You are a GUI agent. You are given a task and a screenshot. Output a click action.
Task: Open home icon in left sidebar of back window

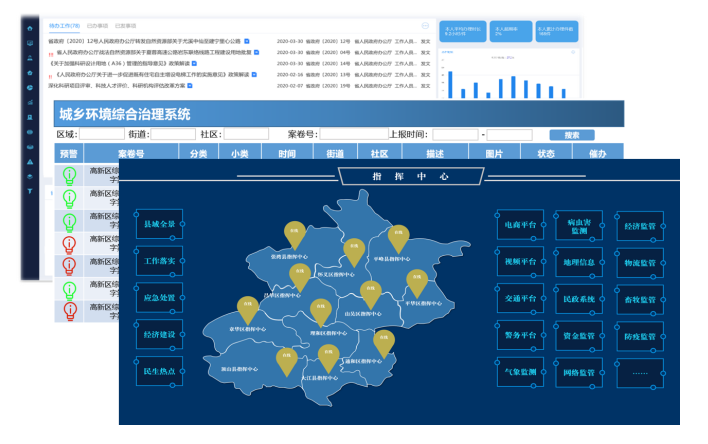[x=30, y=28]
